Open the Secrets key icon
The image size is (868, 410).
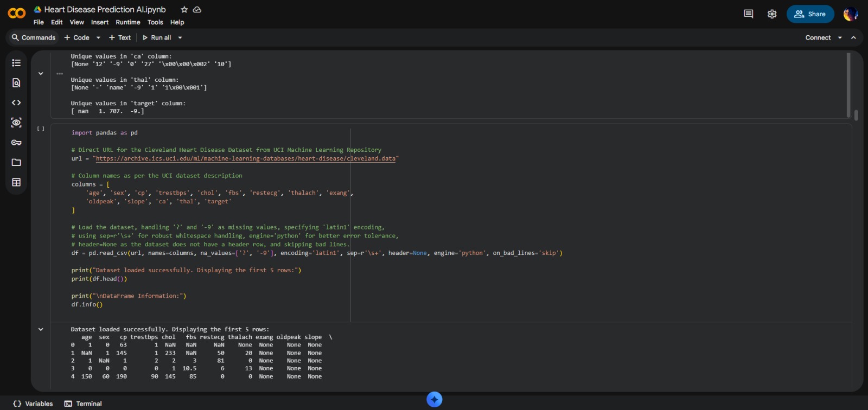coord(16,143)
